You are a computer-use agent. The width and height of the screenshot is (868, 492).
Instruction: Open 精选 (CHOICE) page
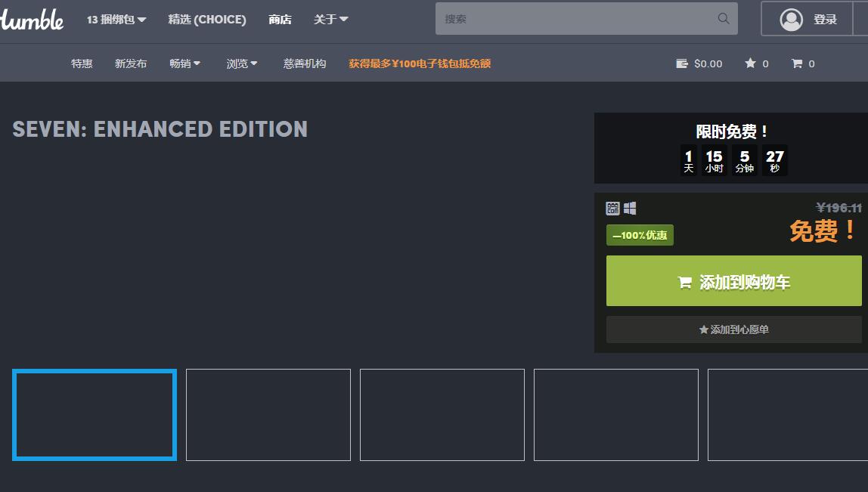point(207,20)
